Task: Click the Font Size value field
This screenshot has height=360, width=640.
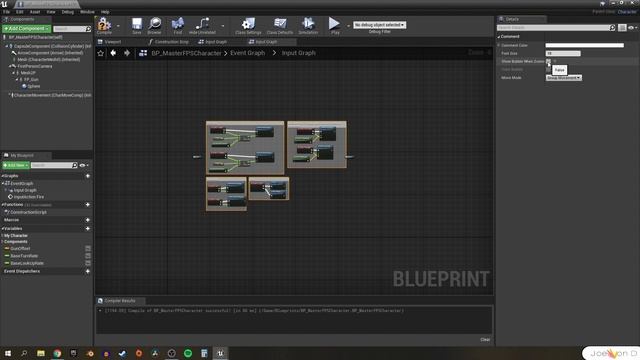Action: 563,53
